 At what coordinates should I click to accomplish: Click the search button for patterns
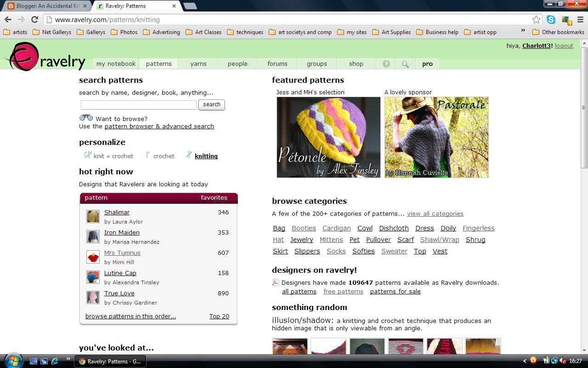[211, 104]
